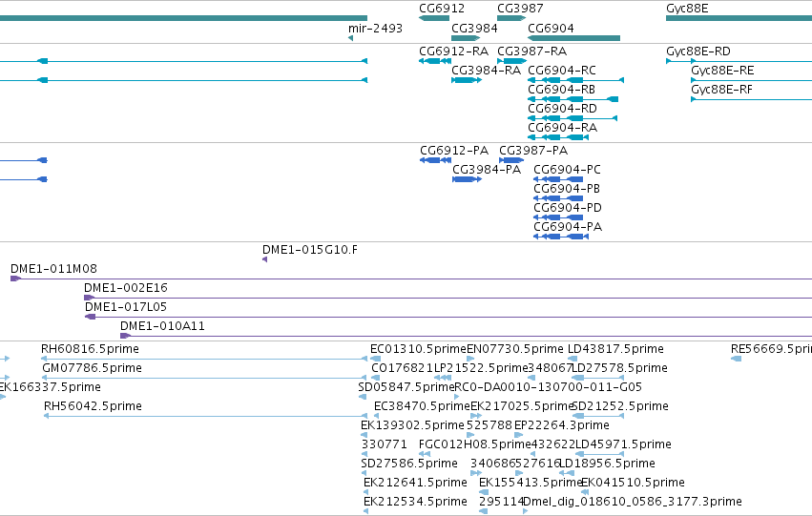812x516 pixels.
Task: Select EST EC01310.5prime label
Action: point(419,349)
